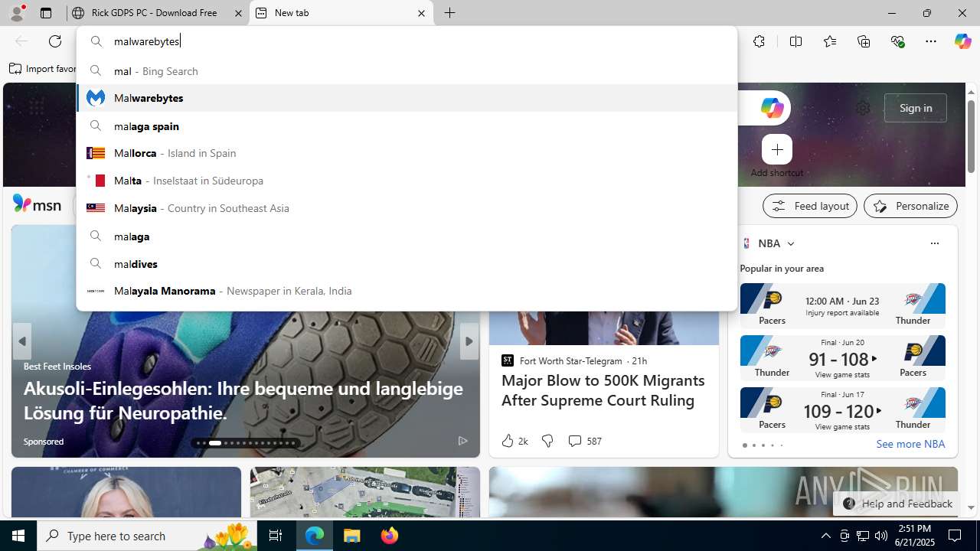Choose Malaysia suggestion
This screenshot has width=980, height=551.
(407, 208)
